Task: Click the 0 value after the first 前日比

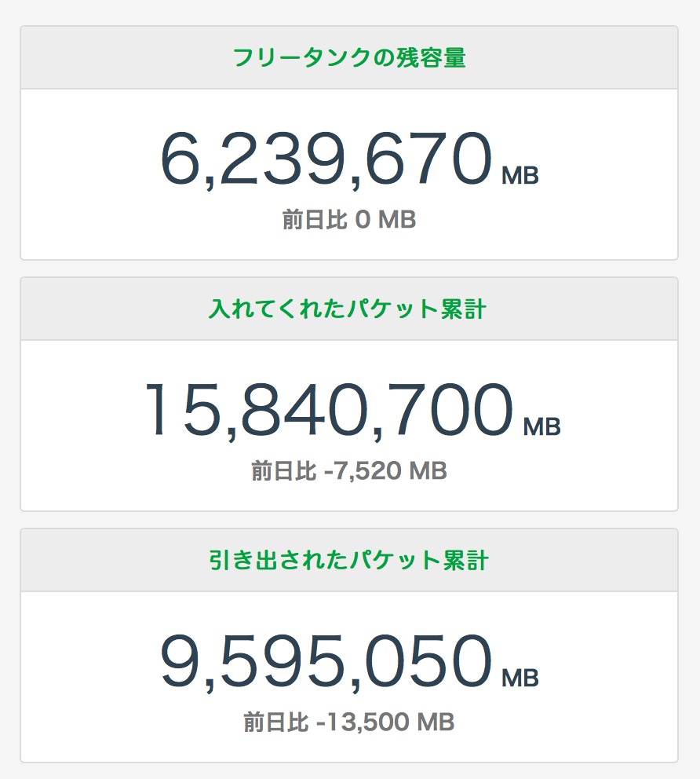Action: click(x=363, y=220)
